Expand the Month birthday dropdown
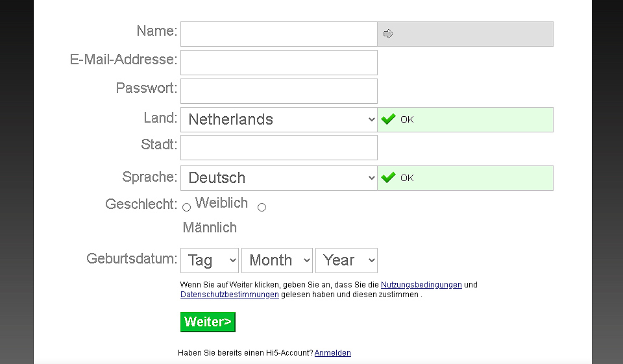The width and height of the screenshot is (623, 364). [x=277, y=260]
